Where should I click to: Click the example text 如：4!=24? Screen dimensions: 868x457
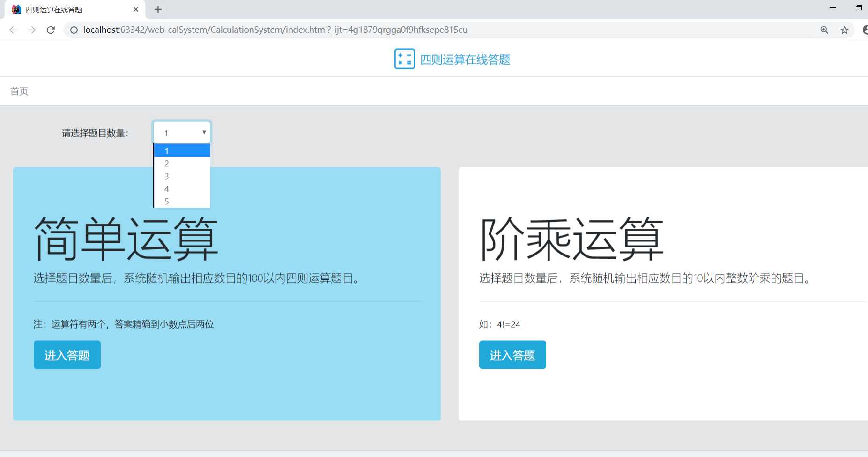[499, 324]
